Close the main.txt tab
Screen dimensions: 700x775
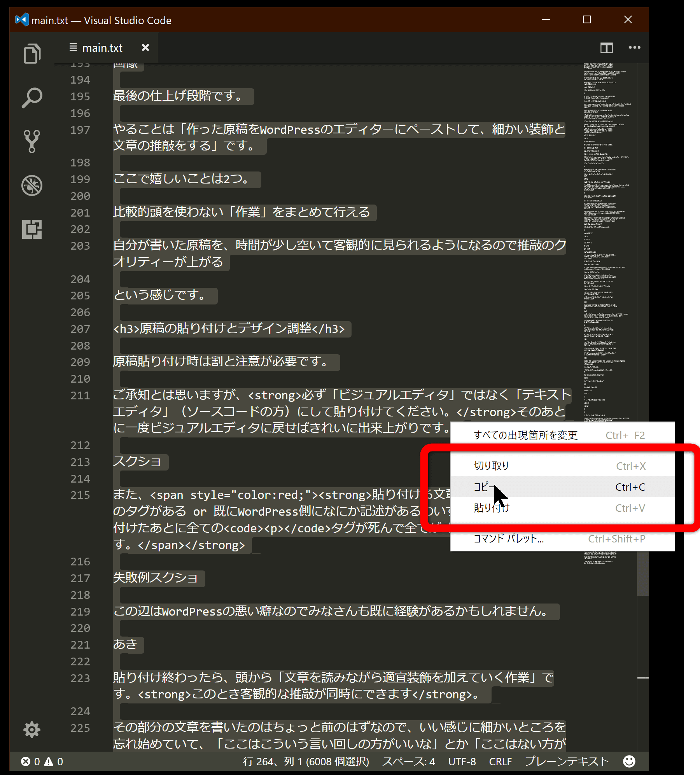click(145, 47)
